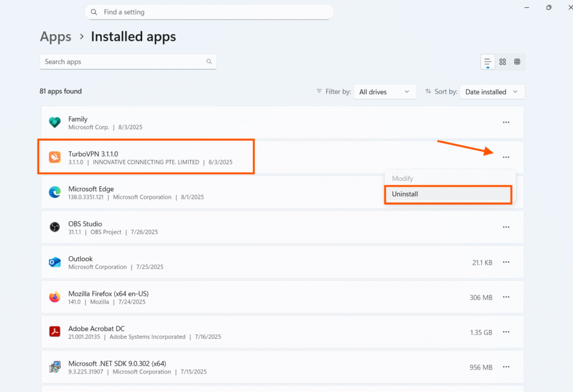Image resolution: width=573 pixels, height=392 pixels.
Task: Open more options for Mozilla Firefox
Action: point(506,297)
